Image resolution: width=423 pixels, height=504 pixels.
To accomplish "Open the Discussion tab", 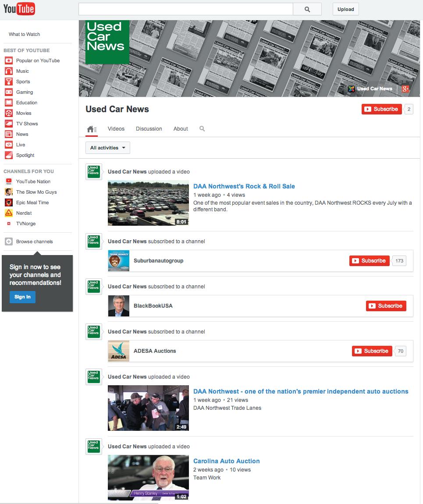I will [x=149, y=128].
